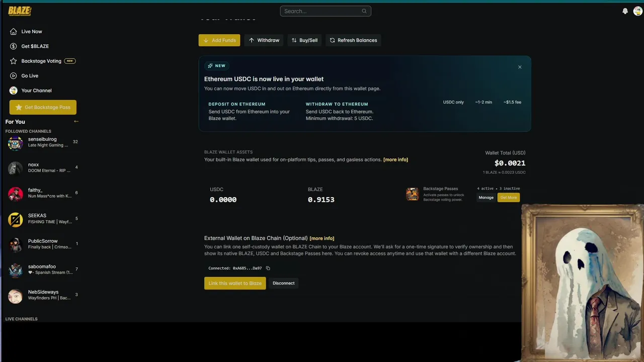
Task: Click the Get $BLAZE dollar icon
Action: coord(14,46)
